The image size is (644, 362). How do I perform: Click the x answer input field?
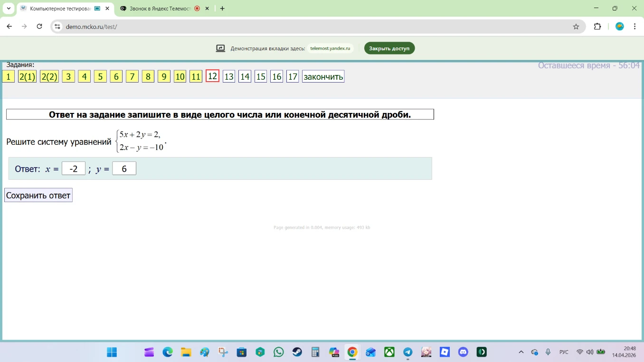click(74, 168)
